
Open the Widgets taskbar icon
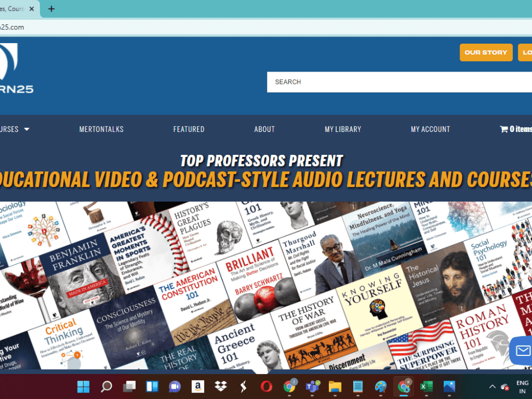152,386
